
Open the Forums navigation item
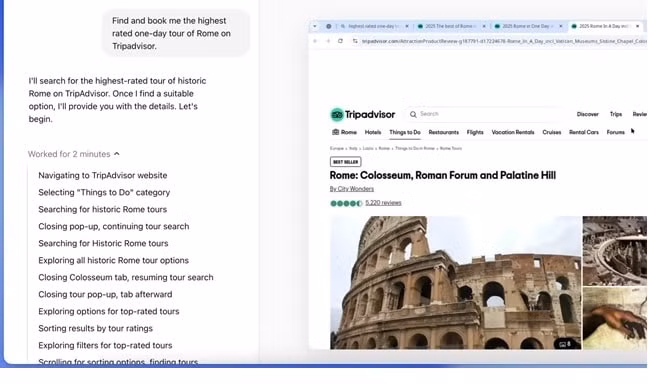615,132
